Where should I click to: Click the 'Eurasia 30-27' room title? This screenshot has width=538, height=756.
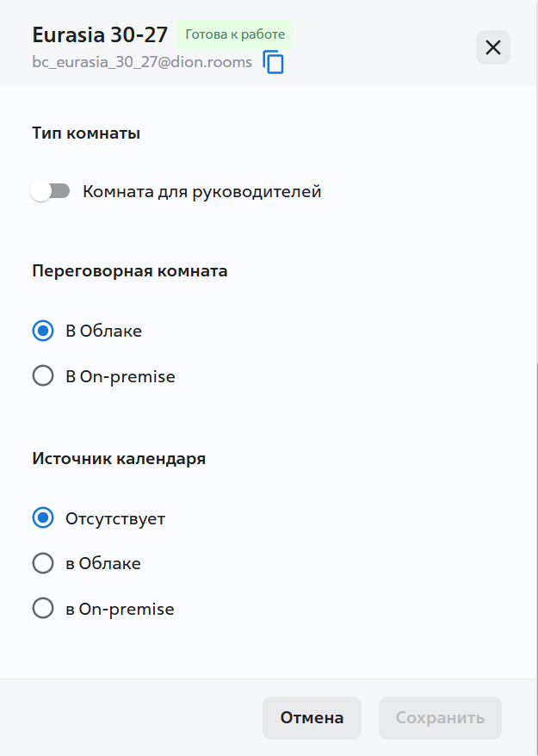[x=100, y=35]
